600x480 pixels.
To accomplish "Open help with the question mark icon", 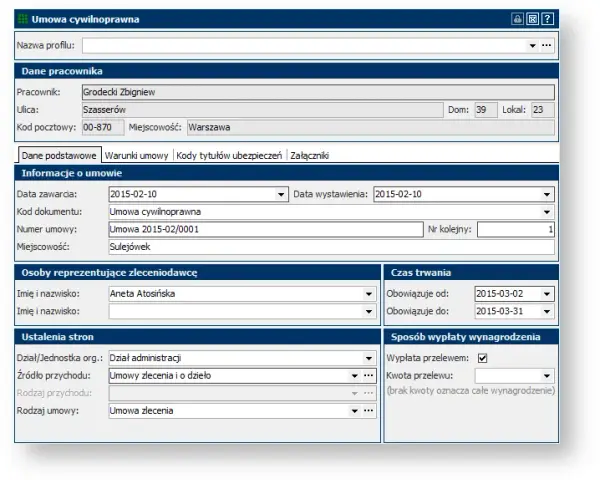I will (548, 19).
